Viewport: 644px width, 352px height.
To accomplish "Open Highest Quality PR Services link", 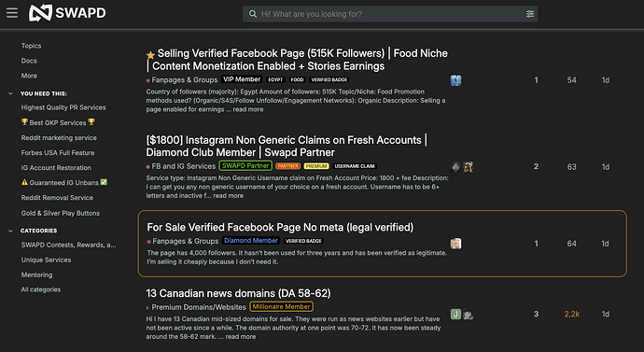I will click(x=63, y=107).
